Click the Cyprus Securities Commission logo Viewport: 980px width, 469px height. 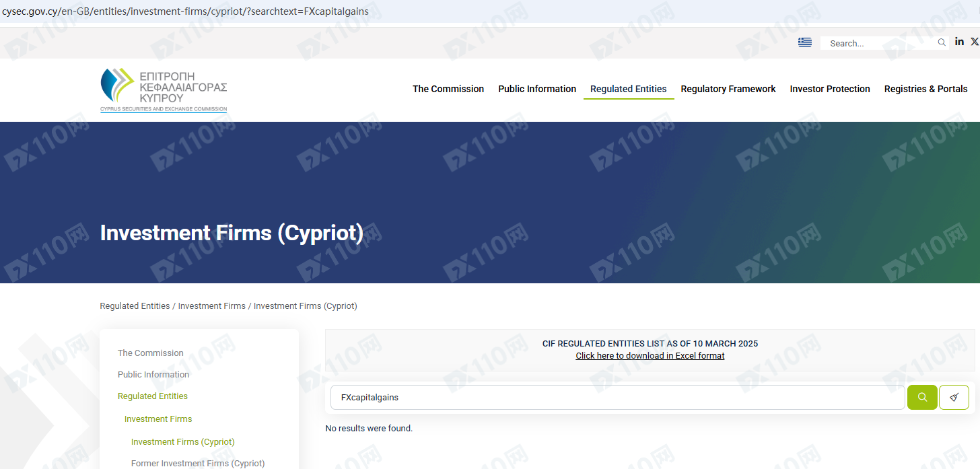164,90
